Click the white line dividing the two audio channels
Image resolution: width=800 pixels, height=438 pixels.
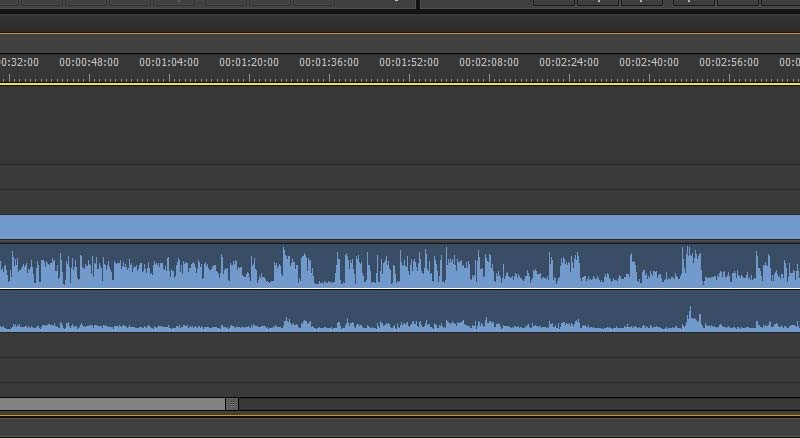tap(400, 288)
